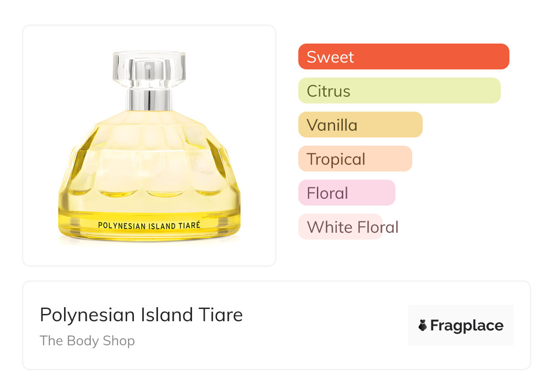Click the Fragplace wordmark text
Viewport: 553px width, 392px height.
[x=467, y=326]
